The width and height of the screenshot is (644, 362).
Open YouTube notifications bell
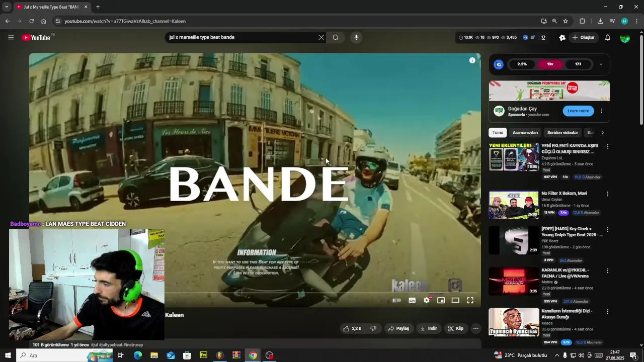pyautogui.click(x=607, y=37)
